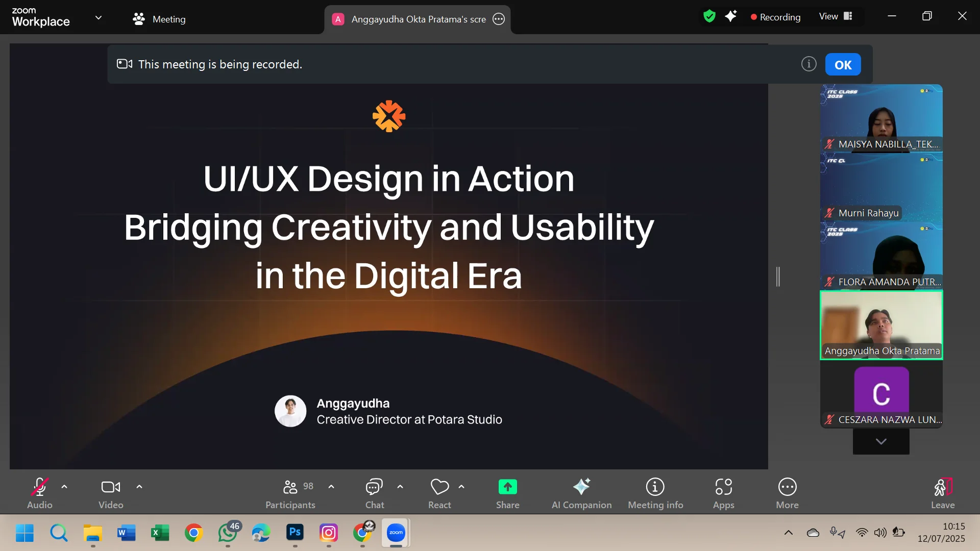Expand participants options arrow
The image size is (980, 551).
pos(331,487)
